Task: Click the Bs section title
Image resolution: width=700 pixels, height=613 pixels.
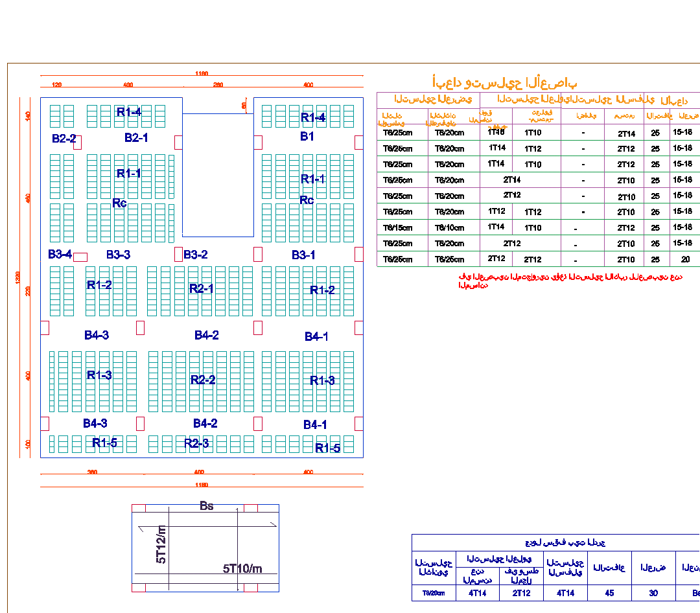Action: tap(206, 506)
